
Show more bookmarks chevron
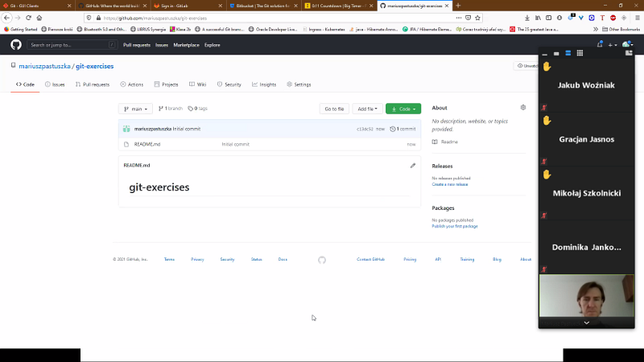point(596,29)
